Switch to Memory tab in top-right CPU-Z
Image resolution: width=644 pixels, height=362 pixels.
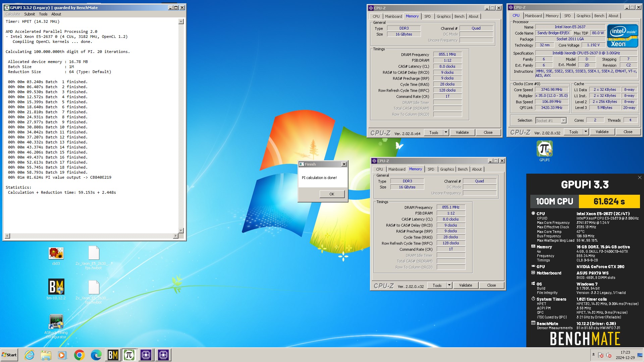point(552,16)
